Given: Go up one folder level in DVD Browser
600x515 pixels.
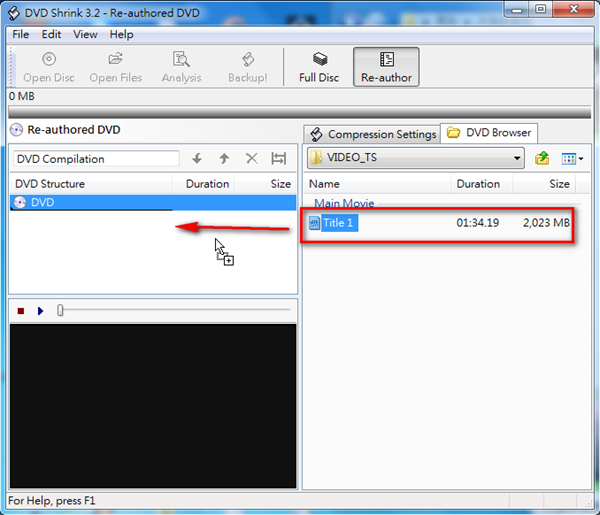Looking at the screenshot, I should pos(542,158).
